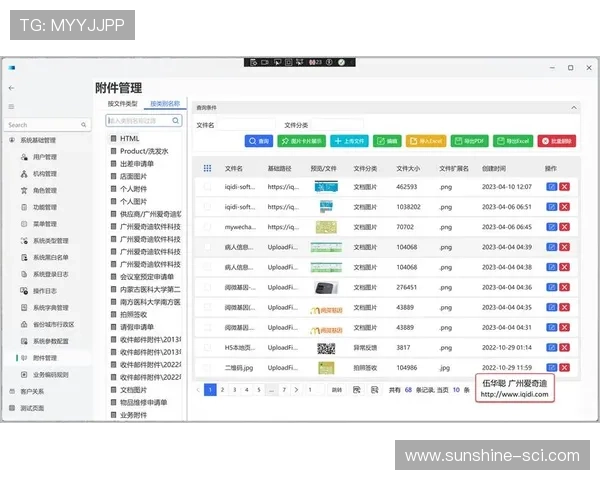Image resolution: width=600 pixels, height=480 pixels.
Task: Click the green 编辑 button
Action: point(387,141)
